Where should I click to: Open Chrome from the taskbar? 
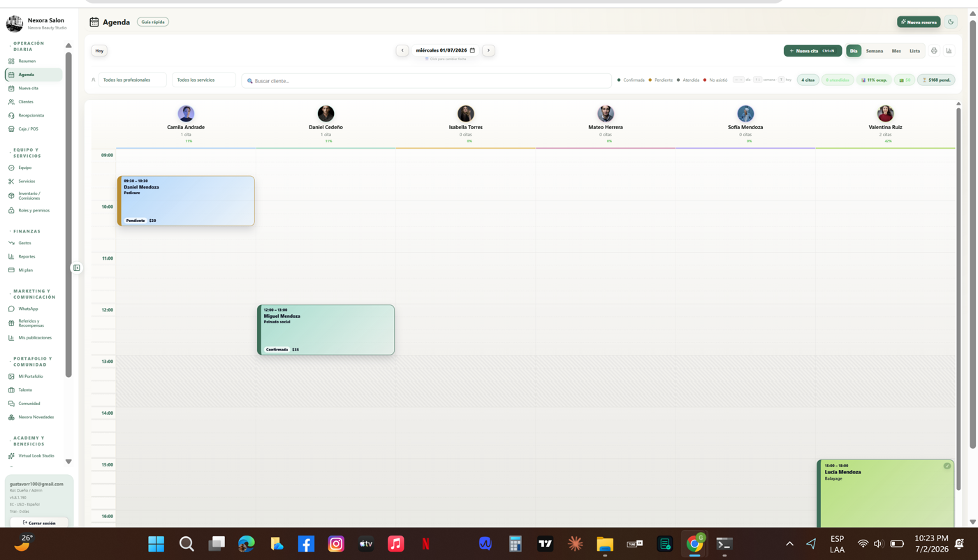694,544
